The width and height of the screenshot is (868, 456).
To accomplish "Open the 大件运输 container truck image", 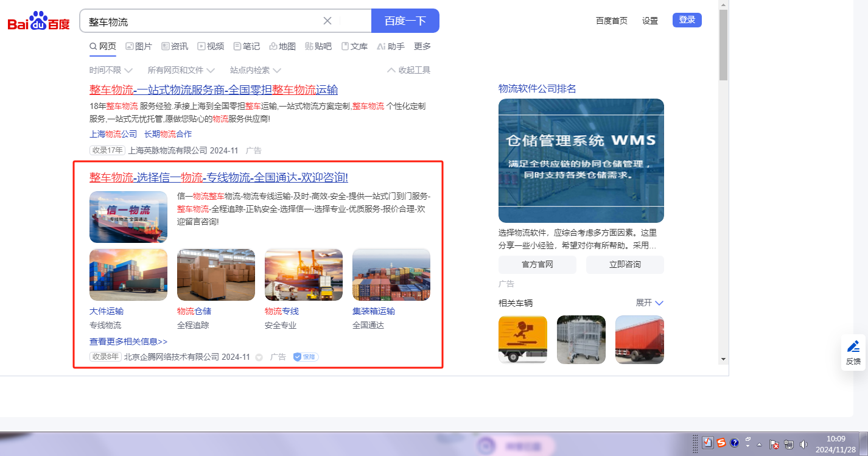I will coord(128,275).
